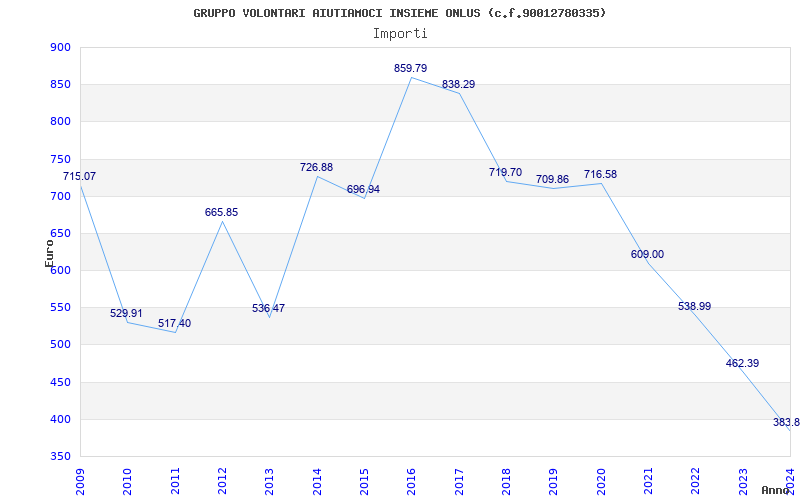Click the 462.39 data label
This screenshot has height=500, width=800.
click(x=742, y=364)
